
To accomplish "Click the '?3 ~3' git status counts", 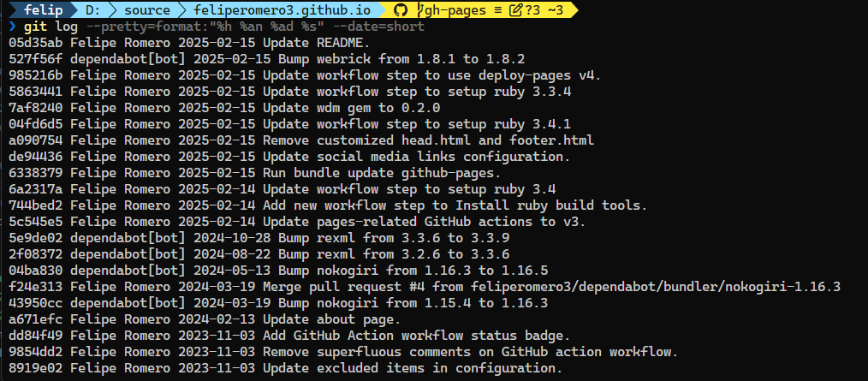I will [544, 10].
